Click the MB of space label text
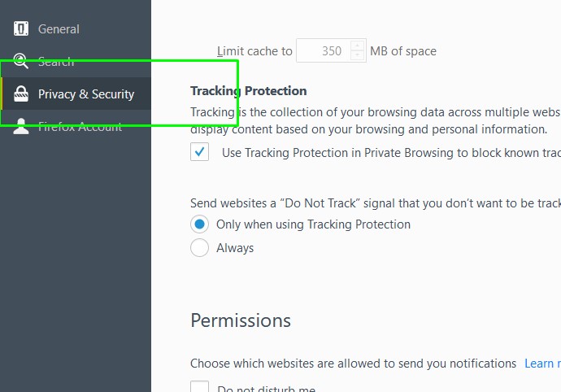The height and width of the screenshot is (392, 561). pos(403,51)
